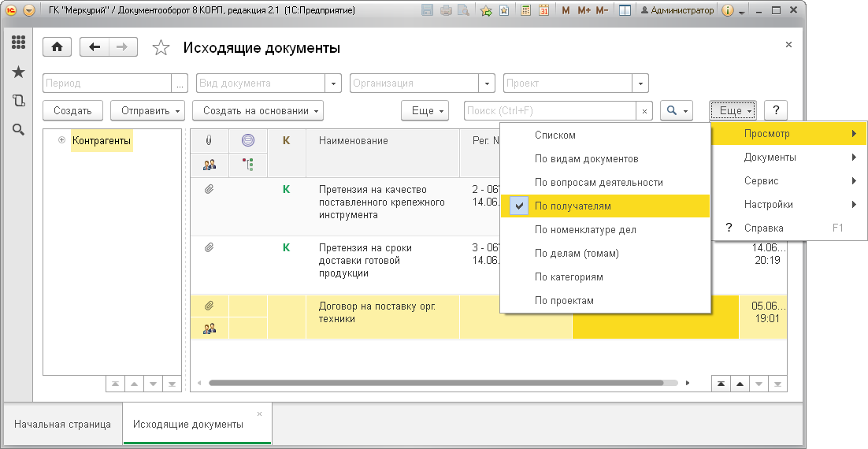Select Договор на поставку орг. техники row

pos(488,317)
